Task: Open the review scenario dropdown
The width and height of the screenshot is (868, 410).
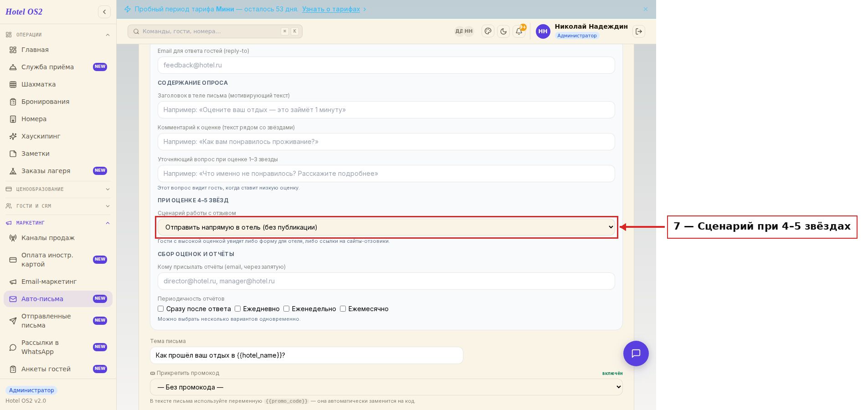Action: click(386, 227)
